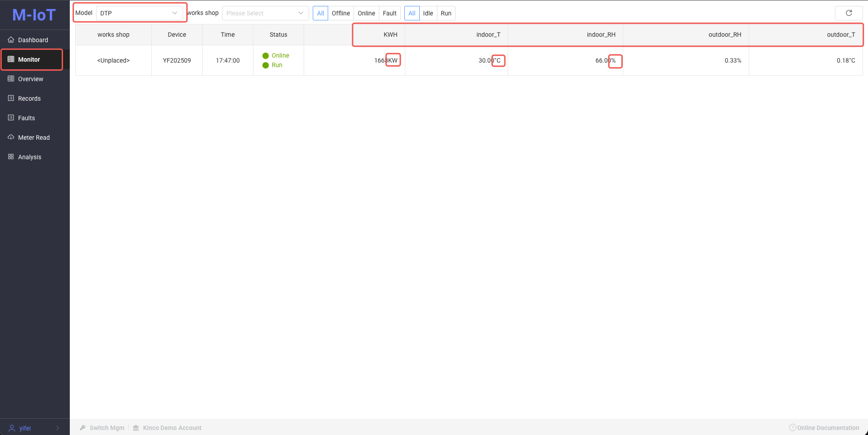Click the Meter Read cloud icon

[11, 137]
